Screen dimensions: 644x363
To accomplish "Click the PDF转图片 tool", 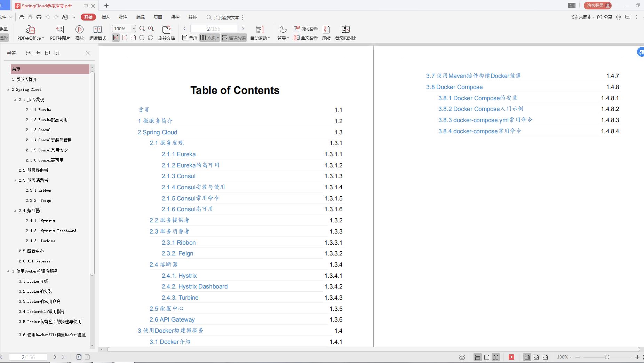I will (60, 33).
